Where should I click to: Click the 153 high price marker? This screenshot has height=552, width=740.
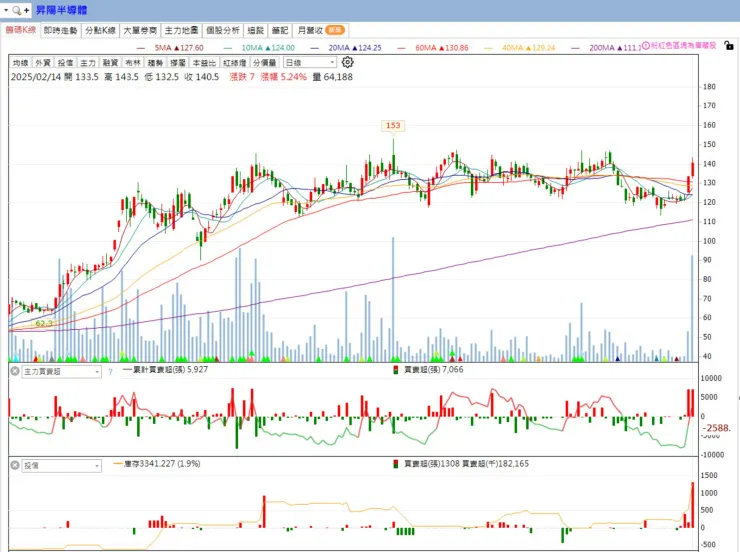pyautogui.click(x=393, y=125)
